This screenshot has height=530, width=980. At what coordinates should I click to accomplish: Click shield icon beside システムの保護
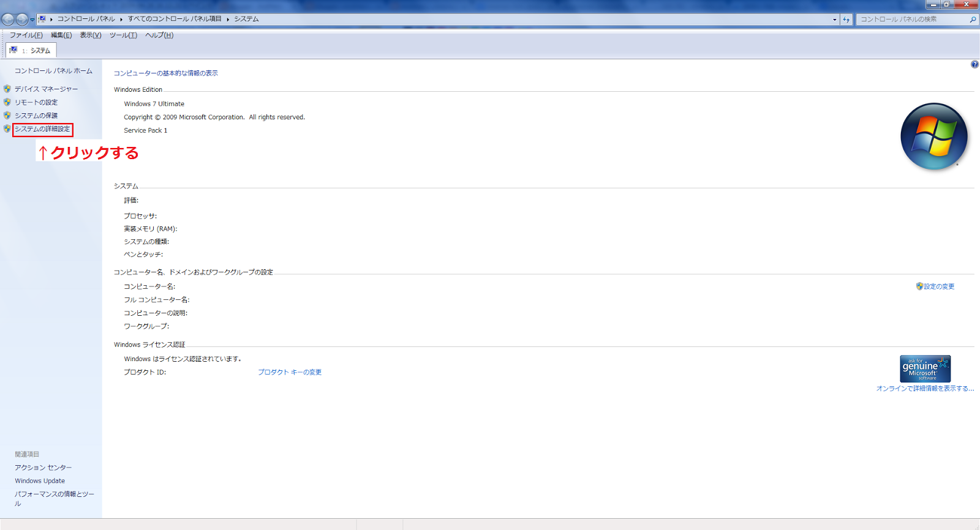[x=7, y=115]
